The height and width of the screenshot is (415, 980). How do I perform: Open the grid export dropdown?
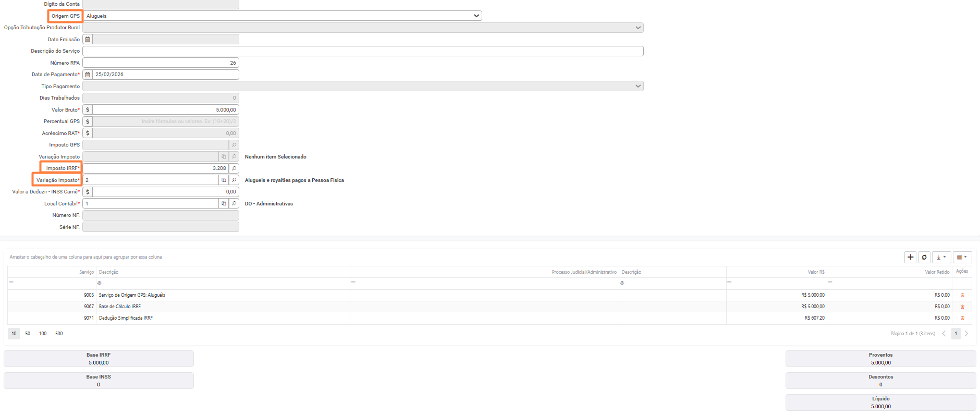[941, 257]
